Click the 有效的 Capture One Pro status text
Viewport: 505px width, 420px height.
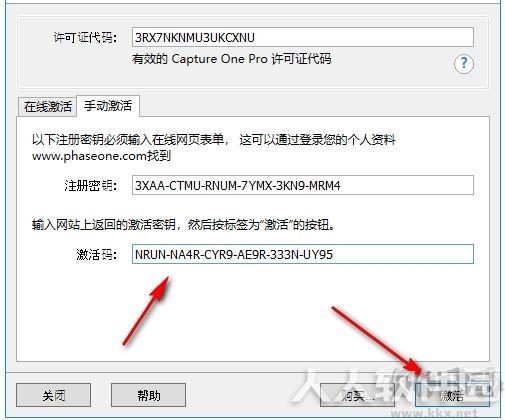(x=231, y=59)
